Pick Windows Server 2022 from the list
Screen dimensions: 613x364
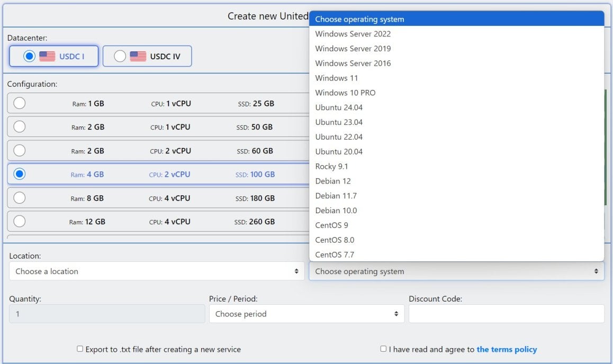457,33
